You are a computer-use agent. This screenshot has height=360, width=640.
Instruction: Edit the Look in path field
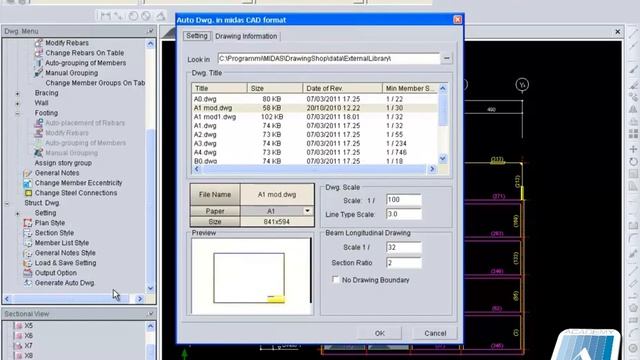click(329, 58)
